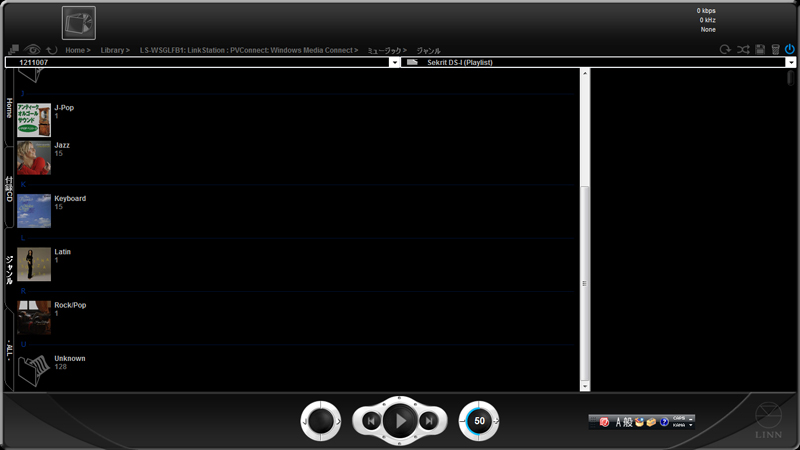Open the Rock/Pop genre thumbnail
The width and height of the screenshot is (800, 450).
pos(34,317)
